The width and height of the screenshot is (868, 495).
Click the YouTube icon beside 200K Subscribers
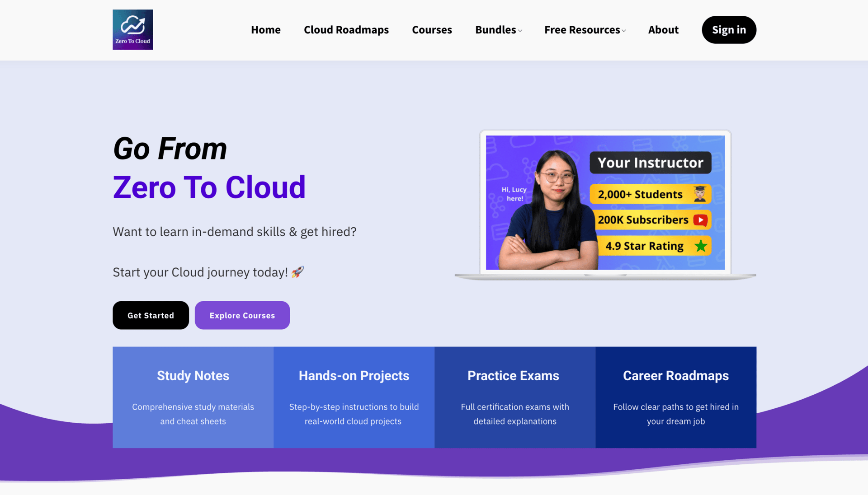pyautogui.click(x=700, y=220)
